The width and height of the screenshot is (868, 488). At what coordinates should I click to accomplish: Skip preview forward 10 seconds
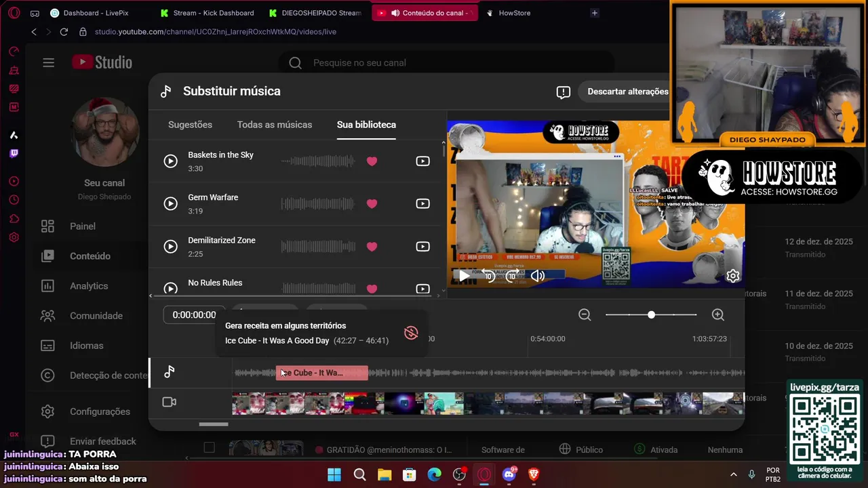[x=512, y=275]
